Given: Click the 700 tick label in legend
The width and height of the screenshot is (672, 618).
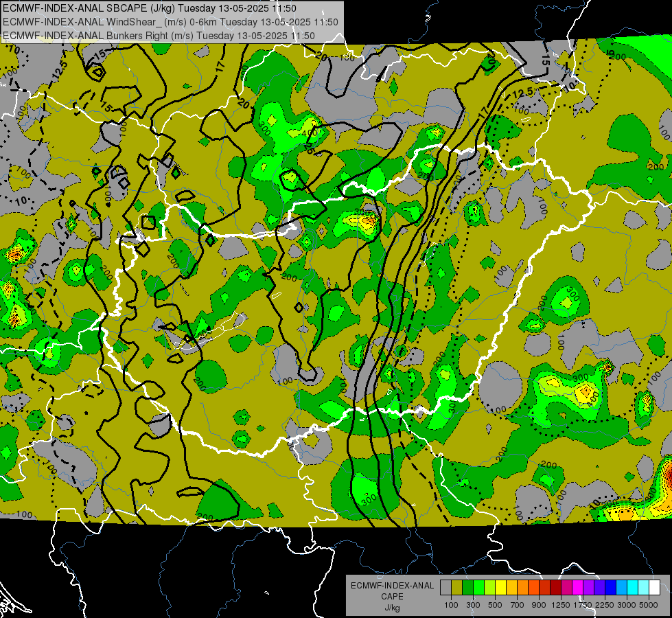Looking at the screenshot, I should pyautogui.click(x=518, y=605).
